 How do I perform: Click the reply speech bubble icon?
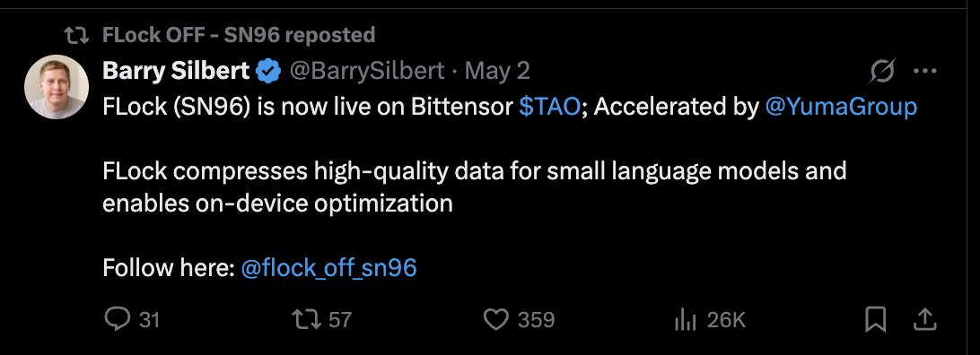coord(117,320)
